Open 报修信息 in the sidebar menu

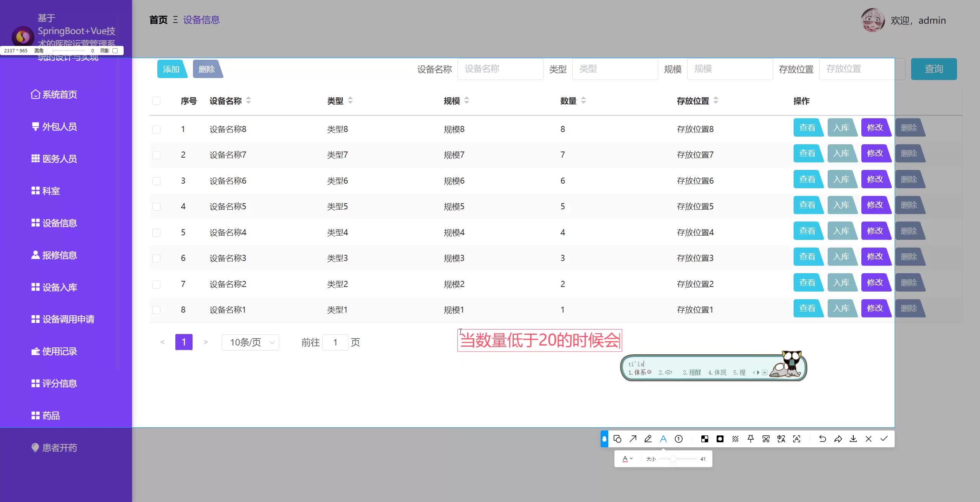(59, 255)
